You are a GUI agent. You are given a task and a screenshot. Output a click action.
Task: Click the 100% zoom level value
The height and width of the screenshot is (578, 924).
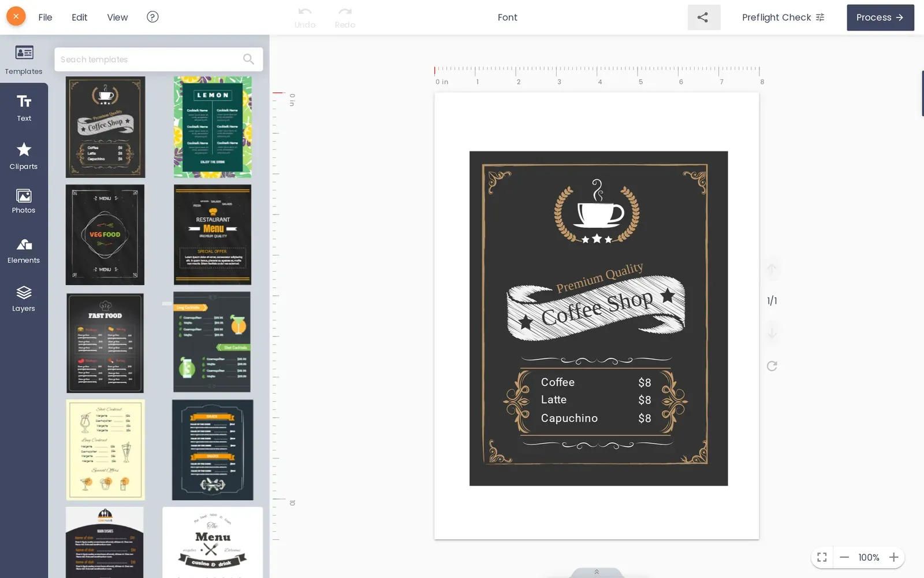869,557
